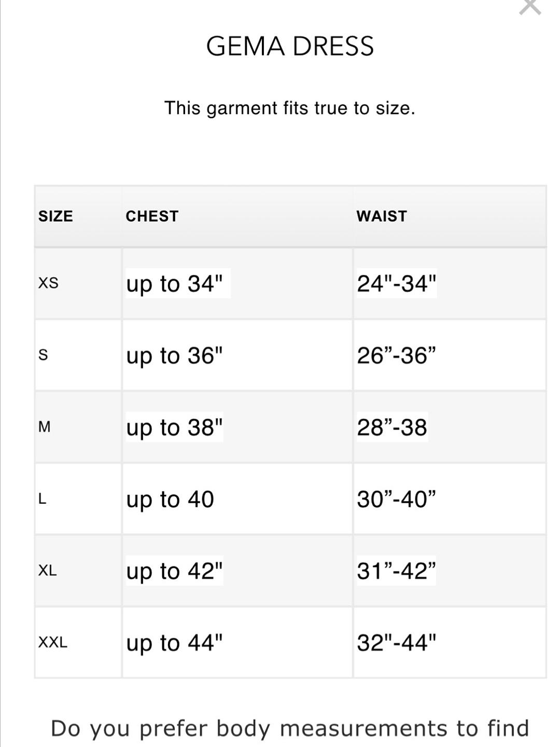Click the body measurements prompt text
The height and width of the screenshot is (747, 560).
point(290,728)
